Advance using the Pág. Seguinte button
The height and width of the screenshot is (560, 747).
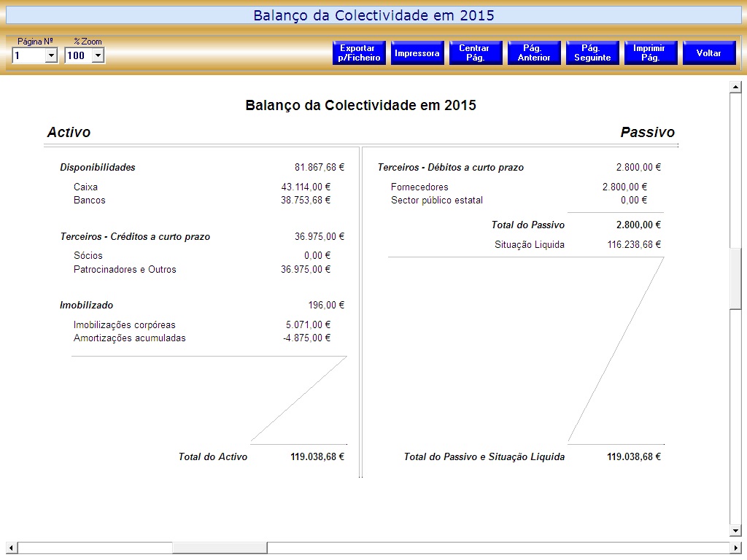pyautogui.click(x=592, y=53)
